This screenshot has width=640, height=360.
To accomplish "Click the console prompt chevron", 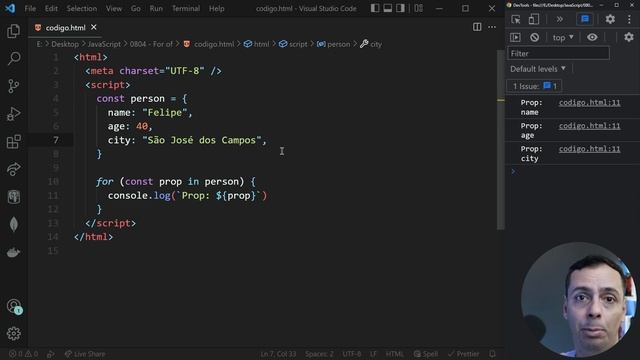I will point(513,172).
